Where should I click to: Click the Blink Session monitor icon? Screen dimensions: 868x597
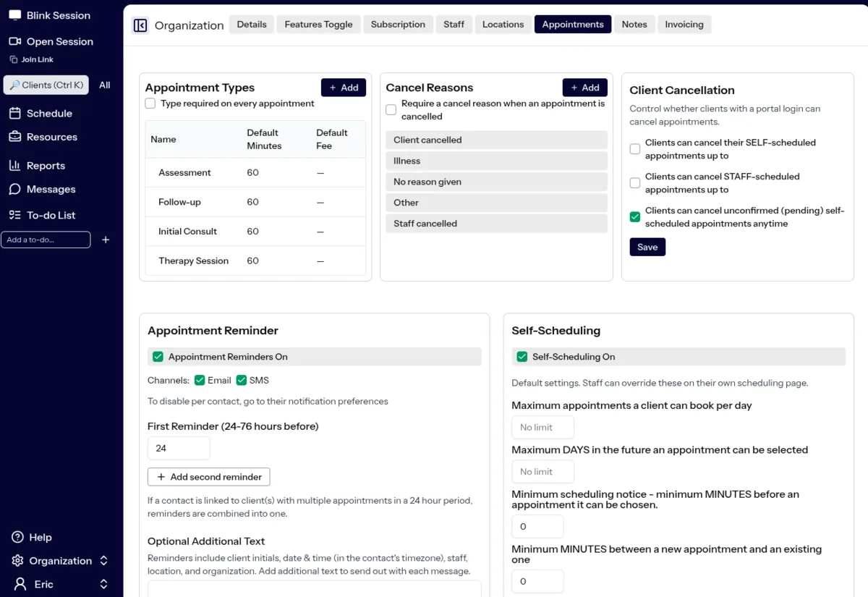click(x=14, y=15)
